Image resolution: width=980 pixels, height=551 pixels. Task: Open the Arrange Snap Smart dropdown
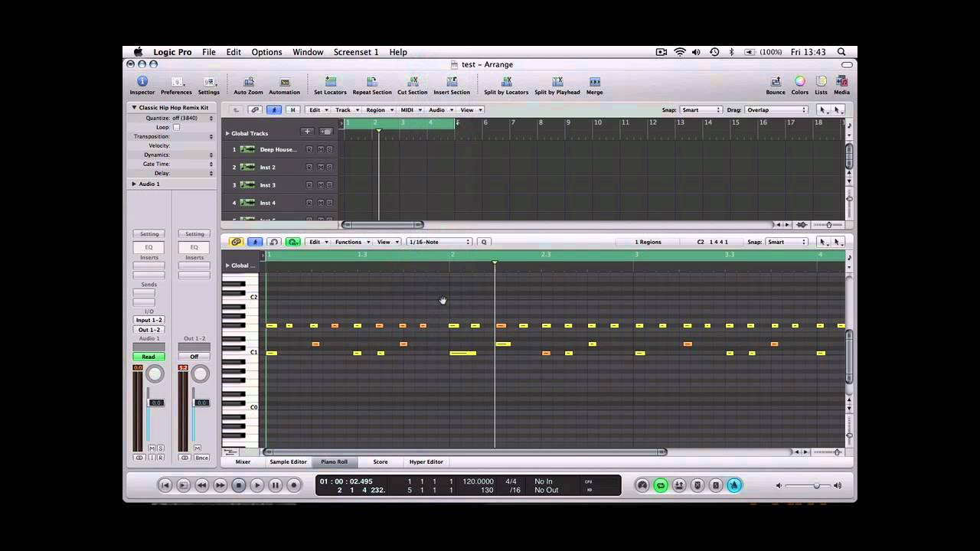coord(701,110)
